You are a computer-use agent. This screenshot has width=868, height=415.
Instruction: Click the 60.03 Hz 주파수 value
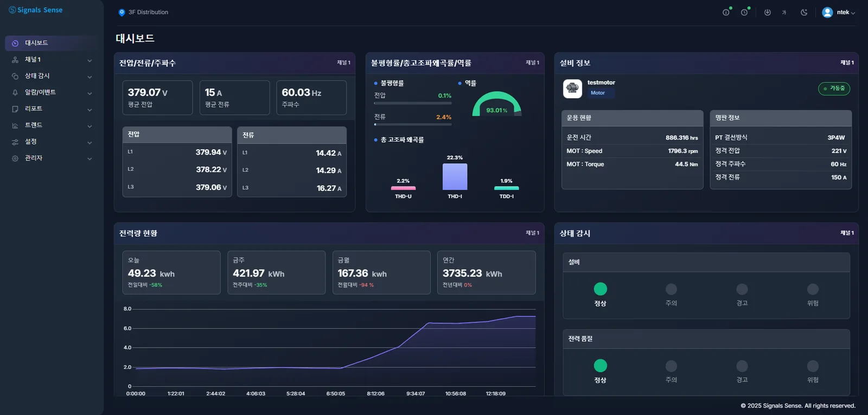302,93
